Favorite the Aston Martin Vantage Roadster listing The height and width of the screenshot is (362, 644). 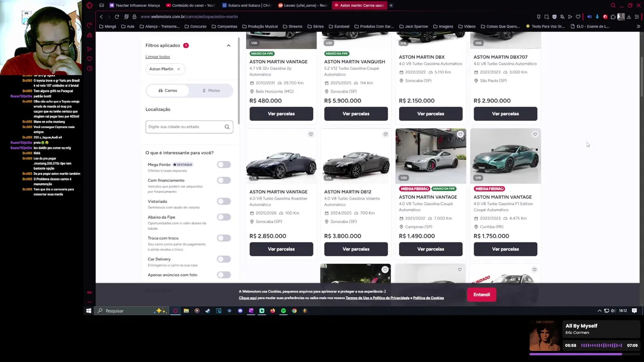pyautogui.click(x=310, y=134)
